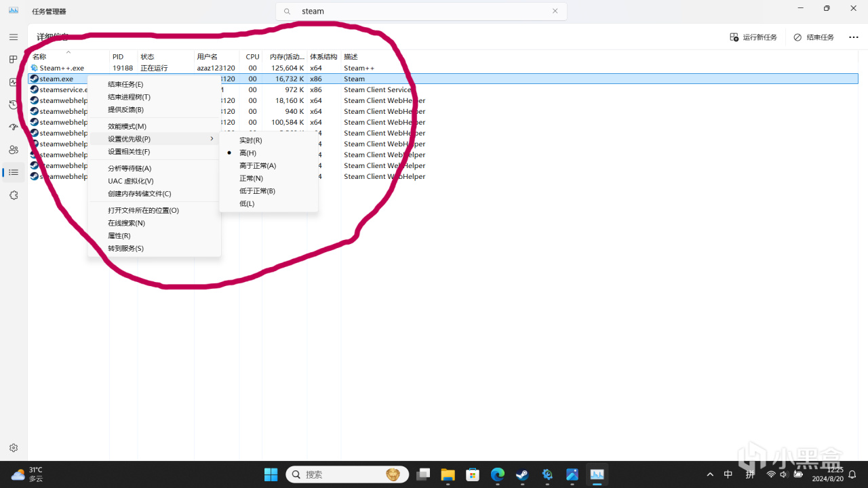Open the Windows Start menu

click(271, 474)
